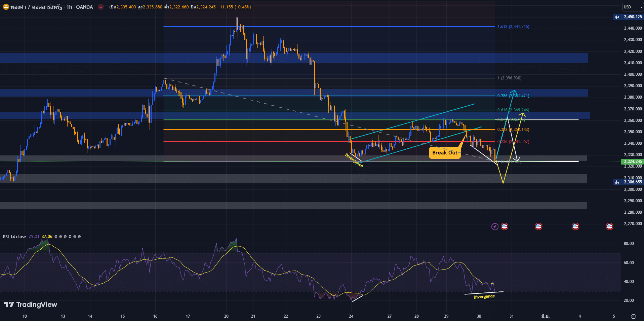Click the first US flag economic event icon
The height and width of the screenshot is (321, 644).
pyautogui.click(x=505, y=226)
